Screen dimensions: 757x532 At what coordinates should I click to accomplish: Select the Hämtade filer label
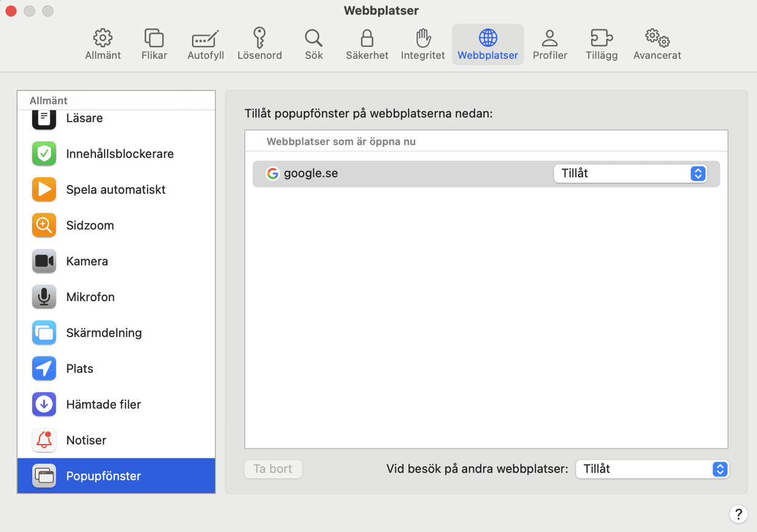coord(103,404)
